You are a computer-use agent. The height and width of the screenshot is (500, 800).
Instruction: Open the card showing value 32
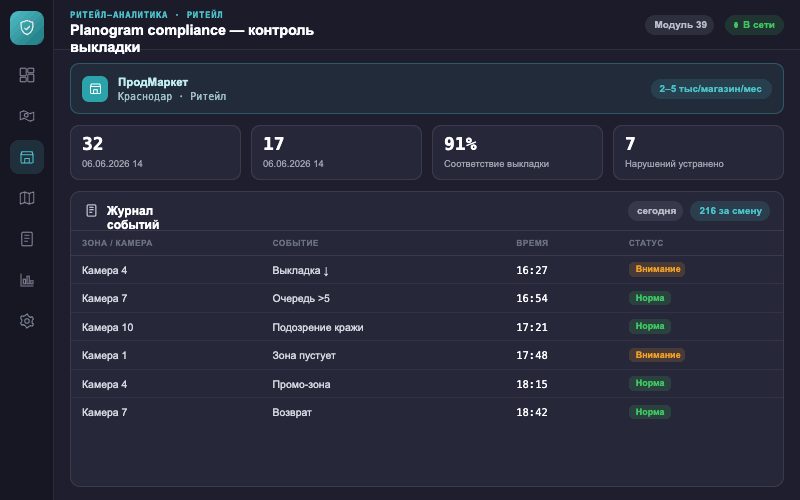tap(155, 153)
